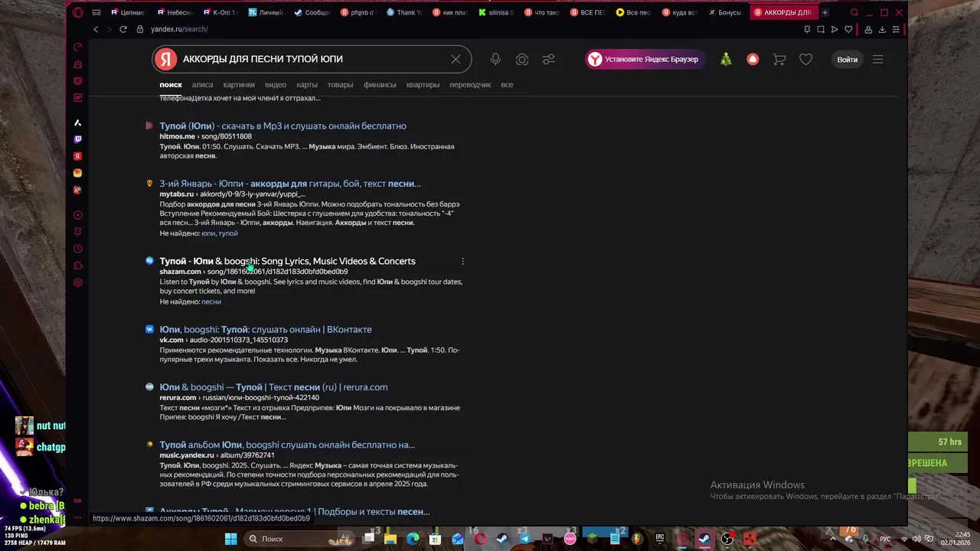The height and width of the screenshot is (551, 980).
Task: Open the 'все' services tab
Action: pyautogui.click(x=507, y=85)
